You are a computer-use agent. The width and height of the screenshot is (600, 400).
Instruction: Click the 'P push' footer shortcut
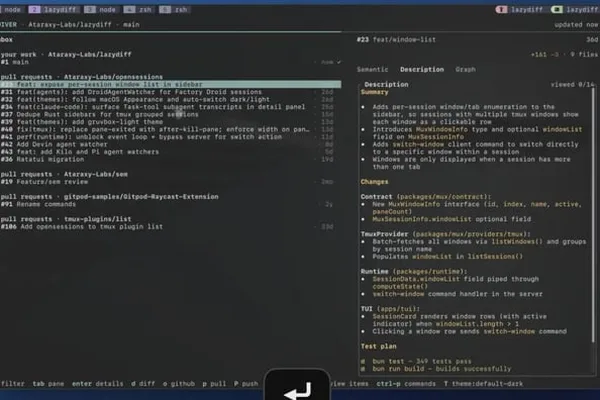coord(246,384)
